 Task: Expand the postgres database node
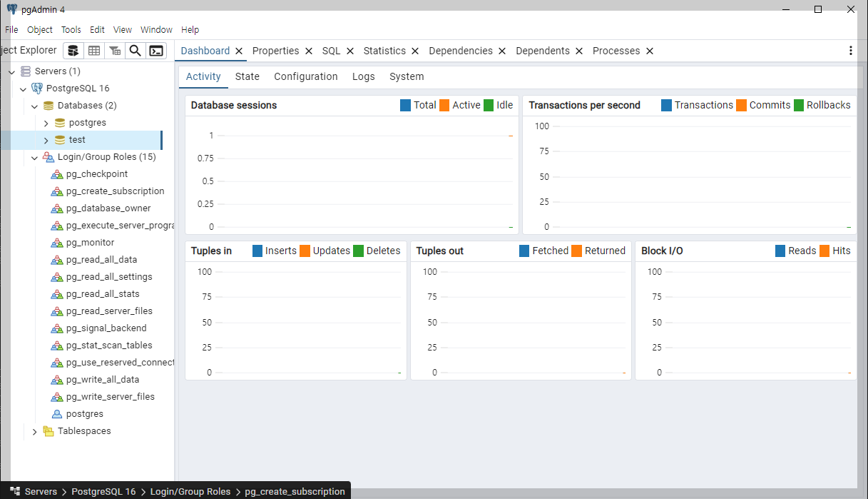pos(46,123)
